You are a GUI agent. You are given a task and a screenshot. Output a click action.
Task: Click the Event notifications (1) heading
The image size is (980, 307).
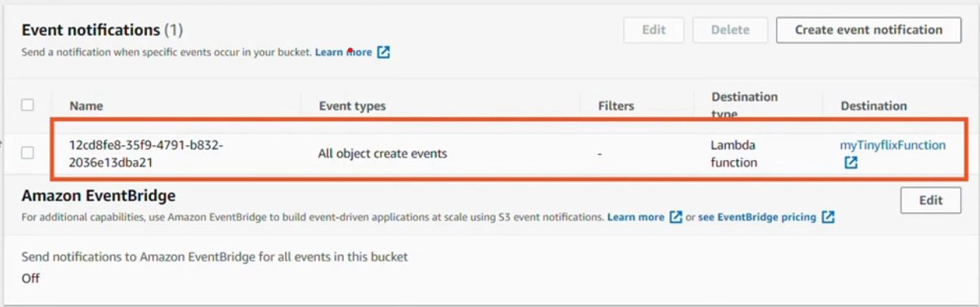(102, 30)
